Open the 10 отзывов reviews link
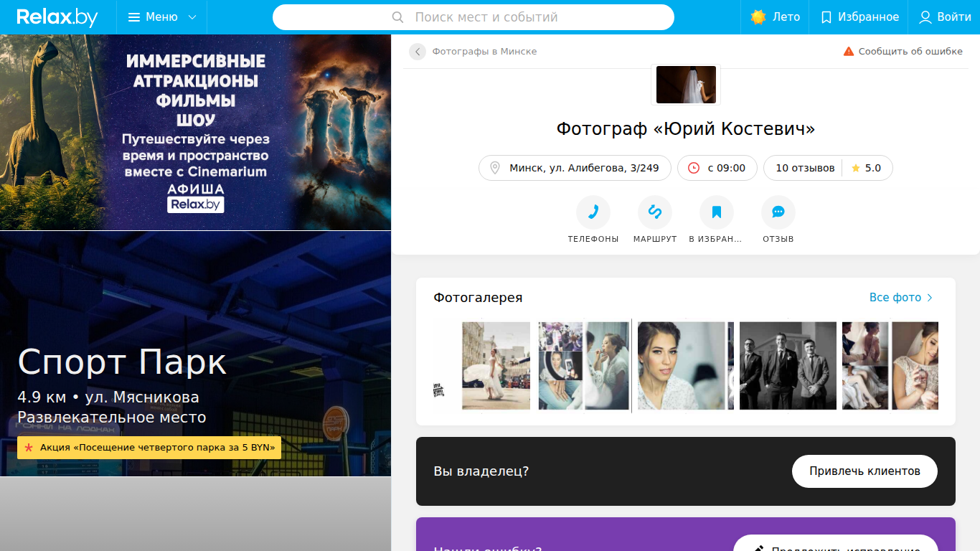 tap(805, 168)
